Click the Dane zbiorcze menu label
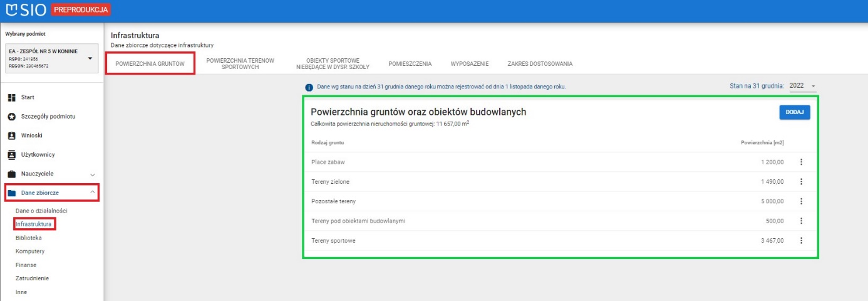 [40, 193]
